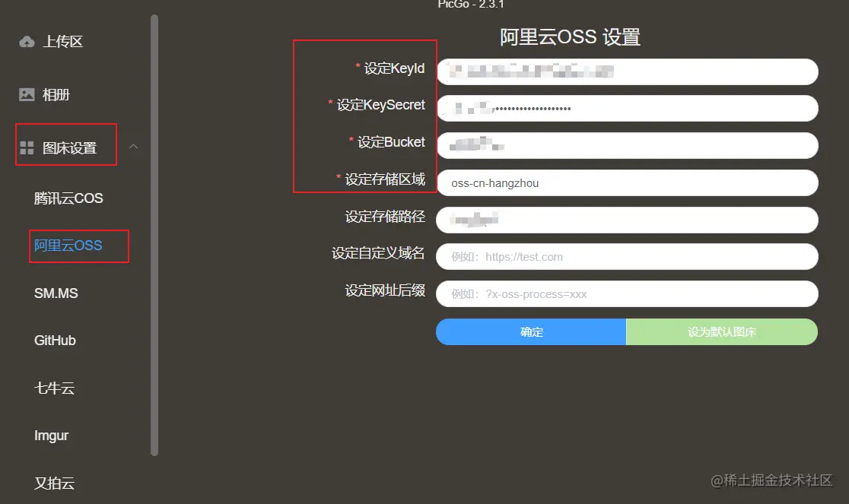Choose 腾讯云COS image host settings
This screenshot has height=504, width=849.
tap(68, 198)
